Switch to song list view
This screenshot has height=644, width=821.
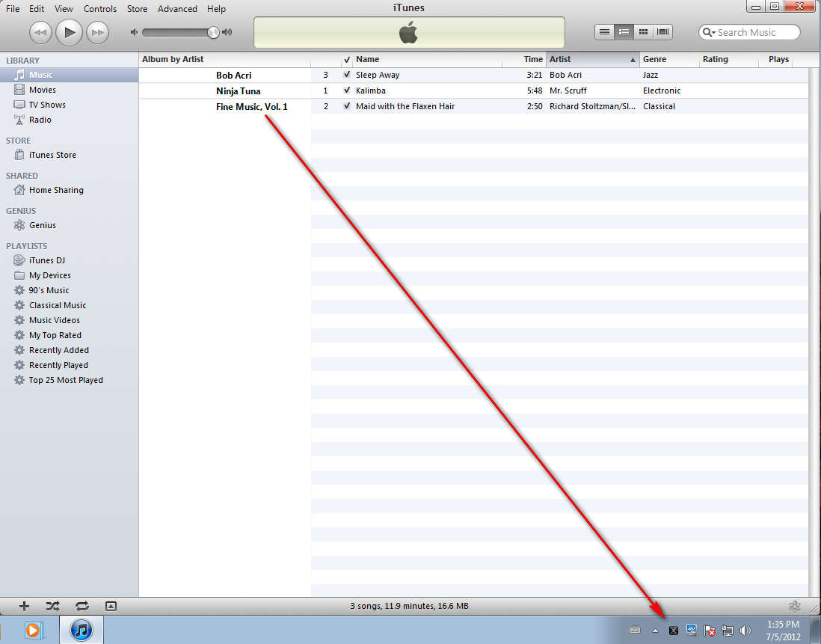click(604, 32)
